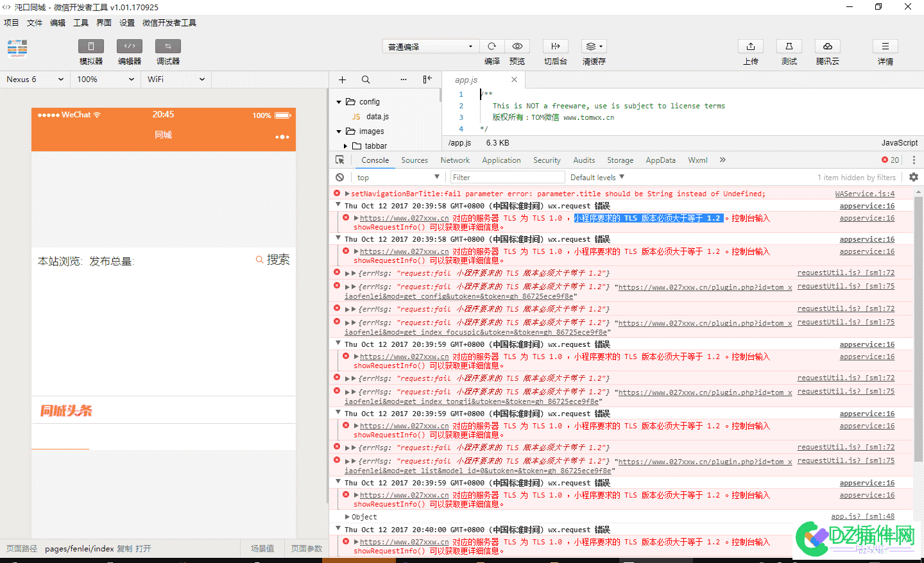Toggle the debugger (调试器) panel button
The image size is (924, 563).
point(168,46)
